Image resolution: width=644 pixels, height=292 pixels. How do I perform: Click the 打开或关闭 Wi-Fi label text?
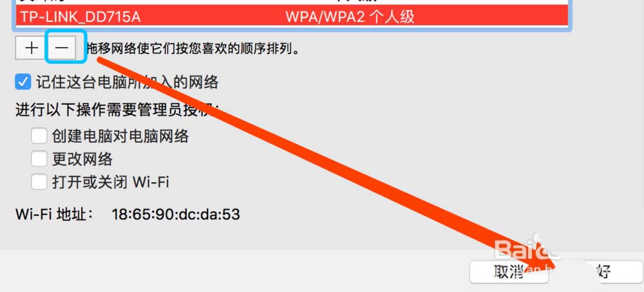(x=111, y=182)
